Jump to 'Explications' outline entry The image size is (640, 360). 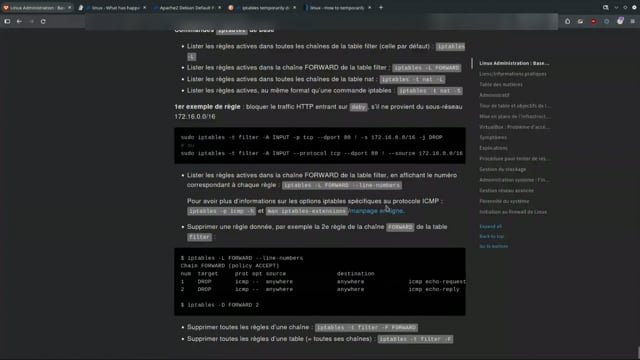tap(493, 148)
